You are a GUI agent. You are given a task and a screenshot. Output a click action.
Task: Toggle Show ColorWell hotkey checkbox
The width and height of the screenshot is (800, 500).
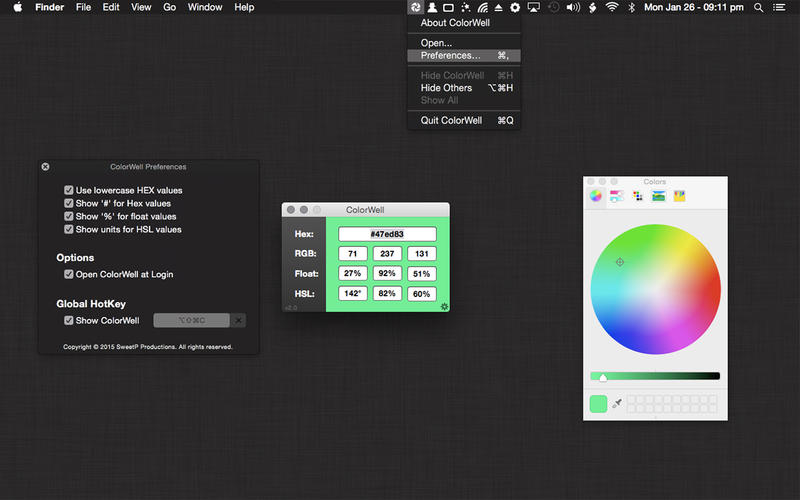tap(68, 320)
